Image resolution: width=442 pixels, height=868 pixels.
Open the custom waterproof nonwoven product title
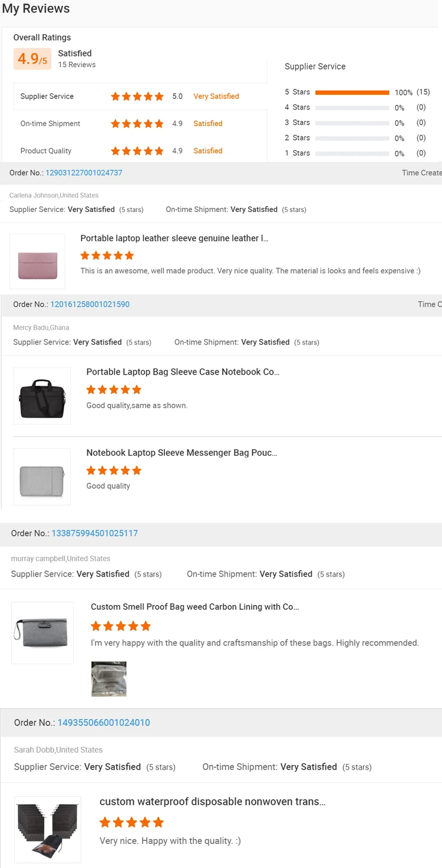[212, 801]
